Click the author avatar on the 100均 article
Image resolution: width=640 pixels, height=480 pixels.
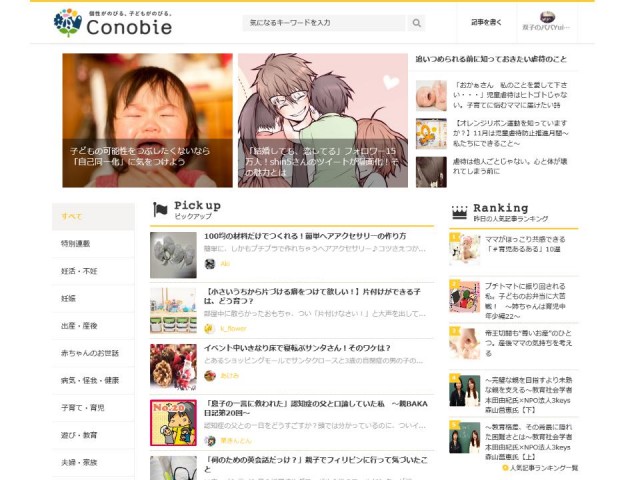point(210,264)
